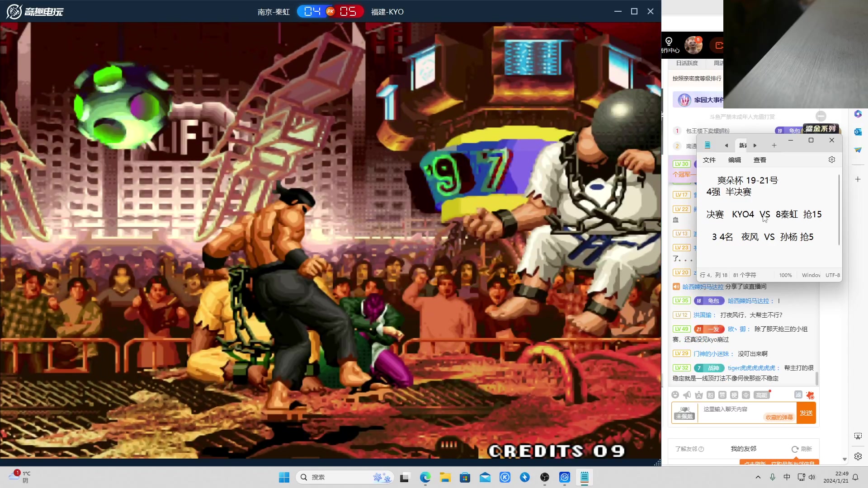Click the UTF-8 encoding in Notepad status bar
868x488 pixels.
pyautogui.click(x=833, y=275)
